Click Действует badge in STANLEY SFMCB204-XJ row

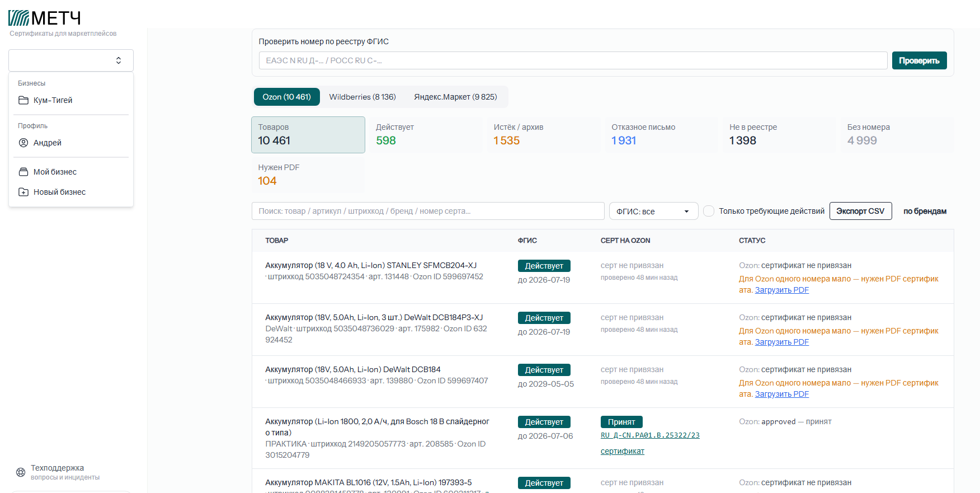click(x=544, y=266)
